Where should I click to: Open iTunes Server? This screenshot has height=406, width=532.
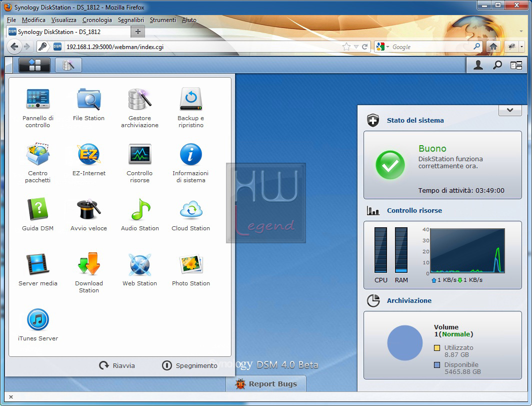[37, 324]
